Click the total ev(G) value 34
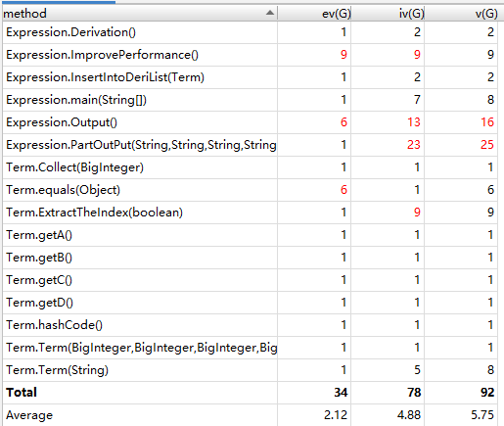Screen dimensions: 504x426 click(x=341, y=393)
